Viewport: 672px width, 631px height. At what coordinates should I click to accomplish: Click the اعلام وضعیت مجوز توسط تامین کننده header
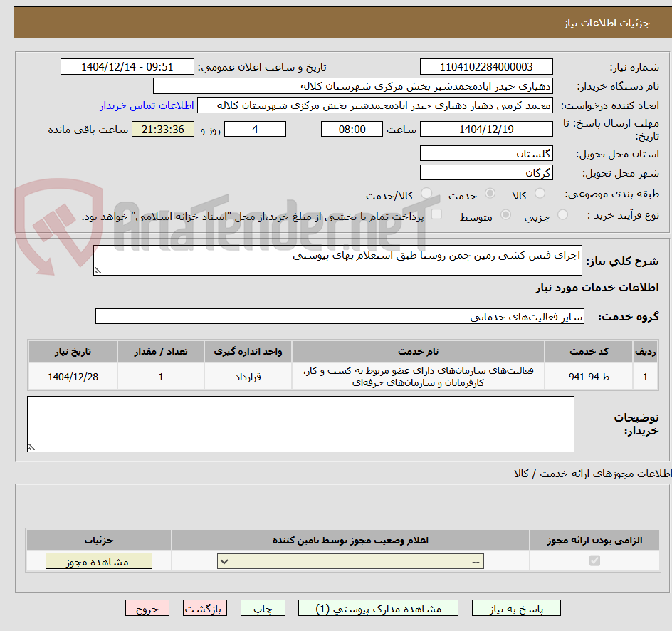click(350, 540)
